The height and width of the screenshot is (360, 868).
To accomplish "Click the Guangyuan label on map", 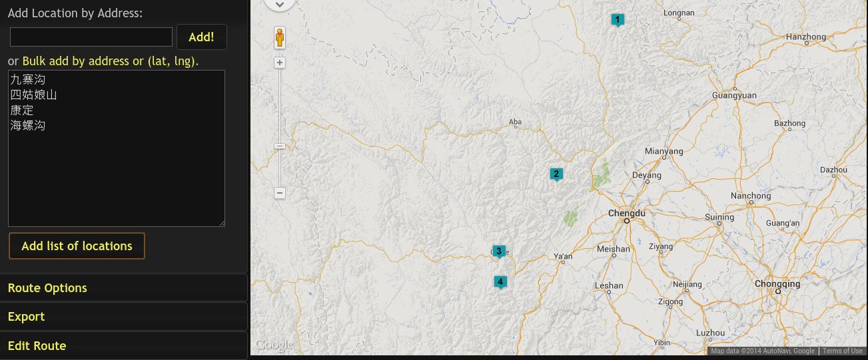I will point(734,95).
